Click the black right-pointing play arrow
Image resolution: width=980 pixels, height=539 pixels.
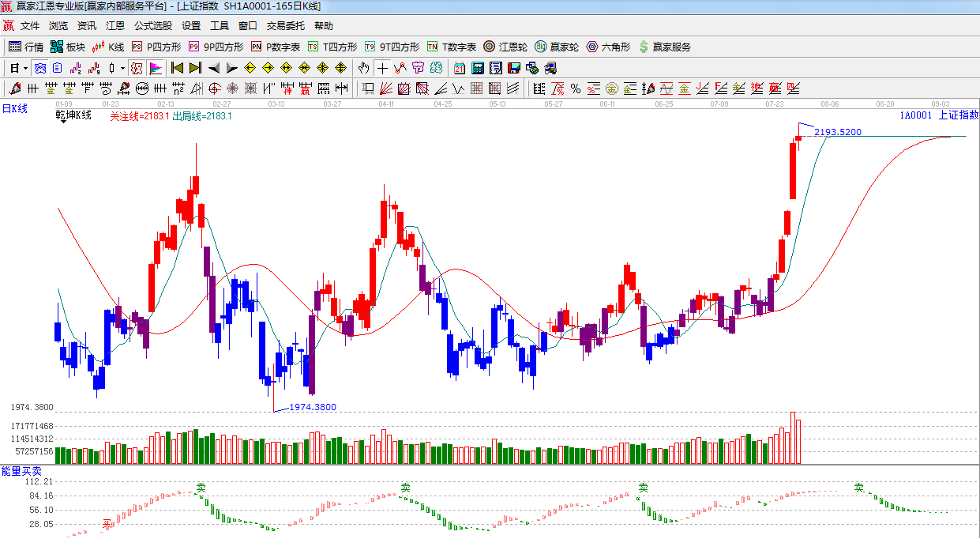231,68
